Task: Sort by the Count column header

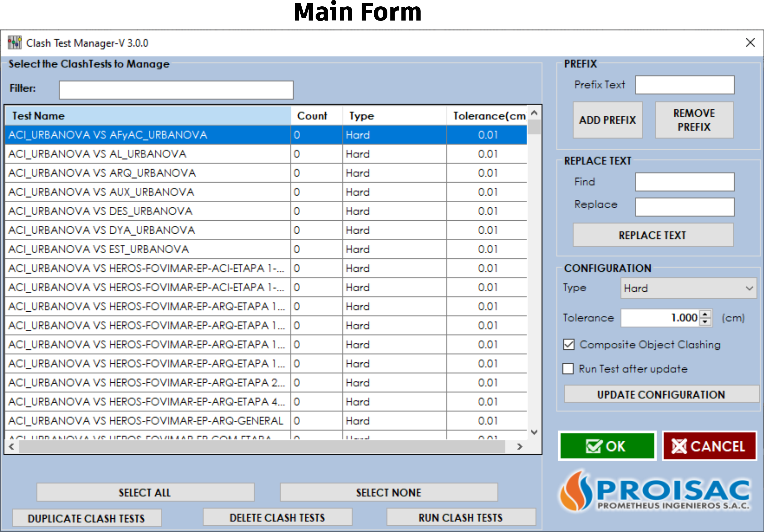Action: (x=316, y=116)
